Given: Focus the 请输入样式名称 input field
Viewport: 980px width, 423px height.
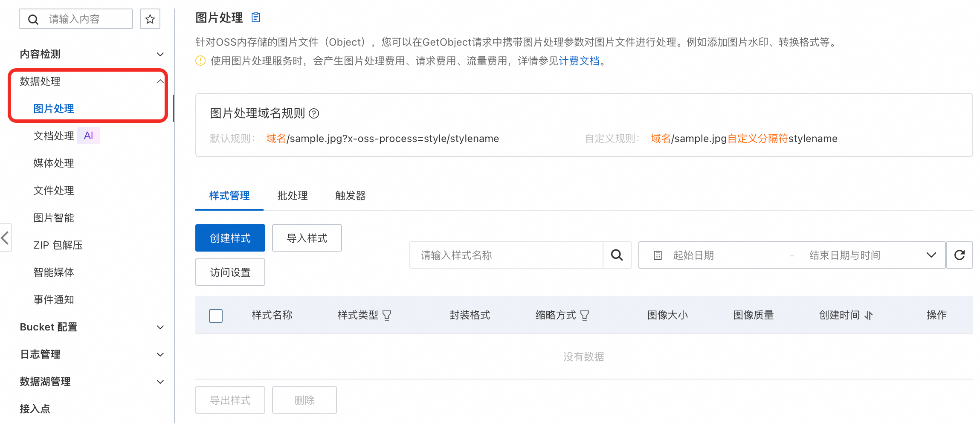Looking at the screenshot, I should coord(506,255).
